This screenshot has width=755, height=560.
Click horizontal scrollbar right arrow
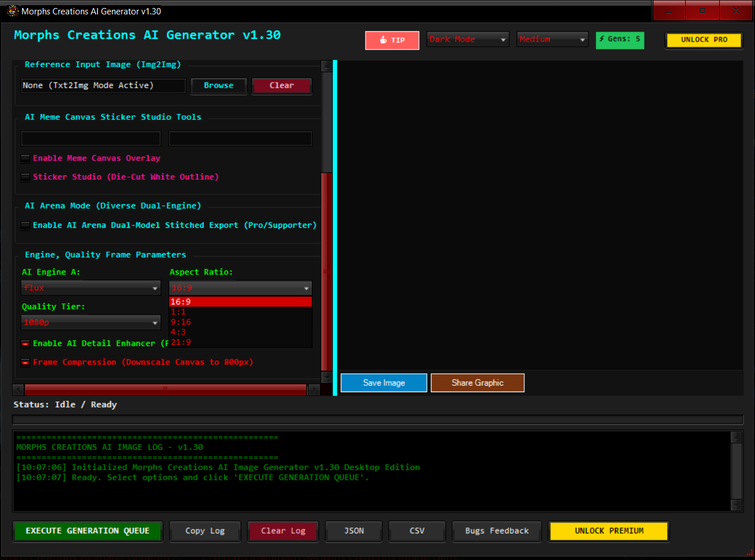[314, 390]
